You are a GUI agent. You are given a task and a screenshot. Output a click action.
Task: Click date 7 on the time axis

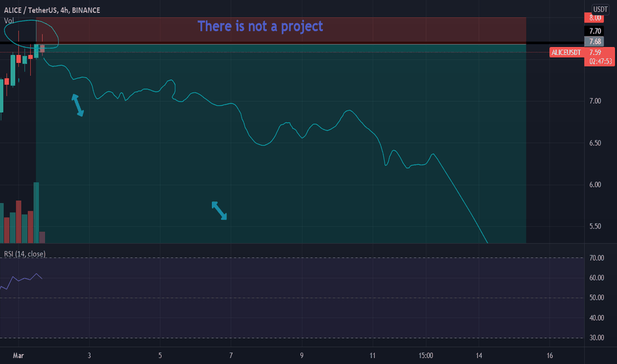(x=231, y=356)
